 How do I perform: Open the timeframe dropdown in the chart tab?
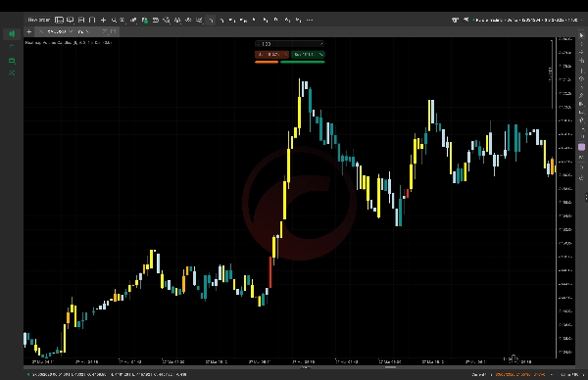pyautogui.click(x=87, y=32)
